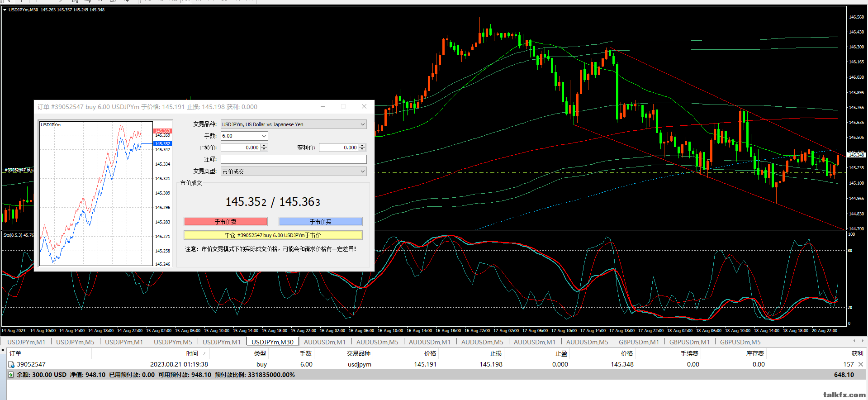This screenshot has width=868, height=400.
Task: Close the terminal panel with its X icon
Action: click(3, 350)
